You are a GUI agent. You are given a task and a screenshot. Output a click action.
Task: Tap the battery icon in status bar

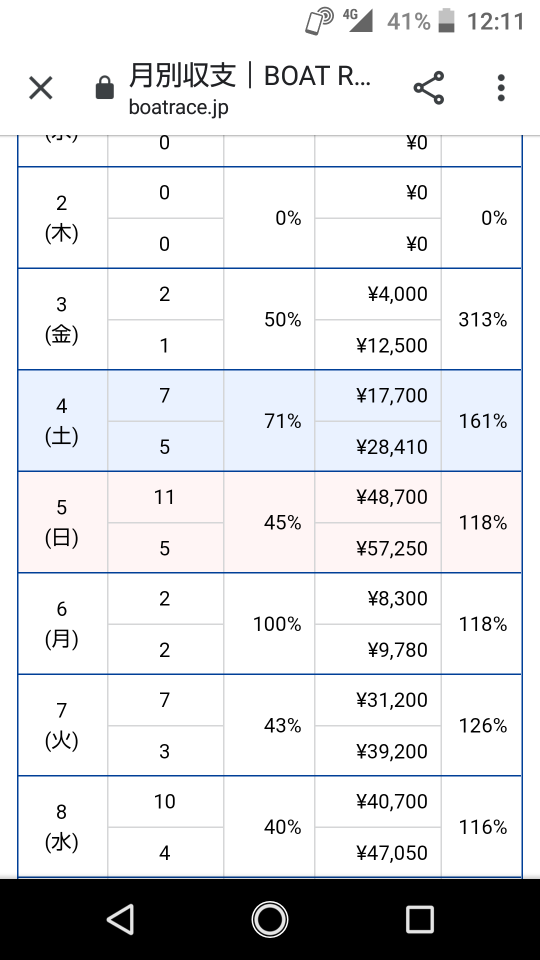tap(448, 21)
